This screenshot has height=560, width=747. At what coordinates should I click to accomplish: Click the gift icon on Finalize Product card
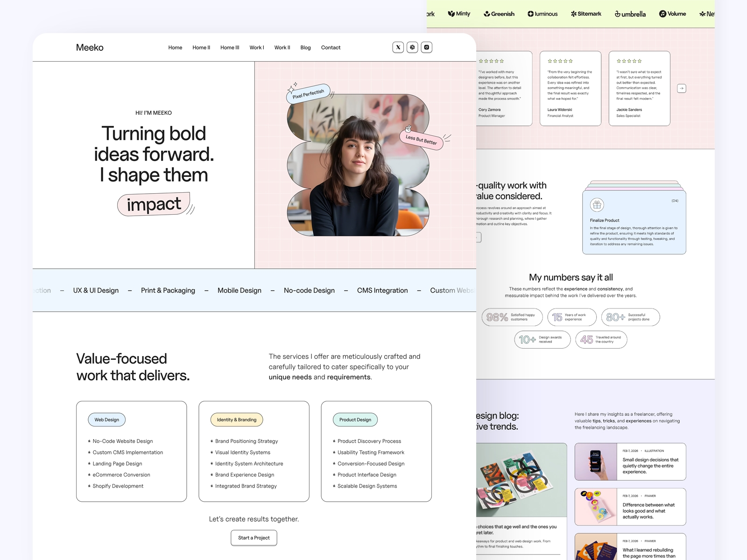coord(597,205)
